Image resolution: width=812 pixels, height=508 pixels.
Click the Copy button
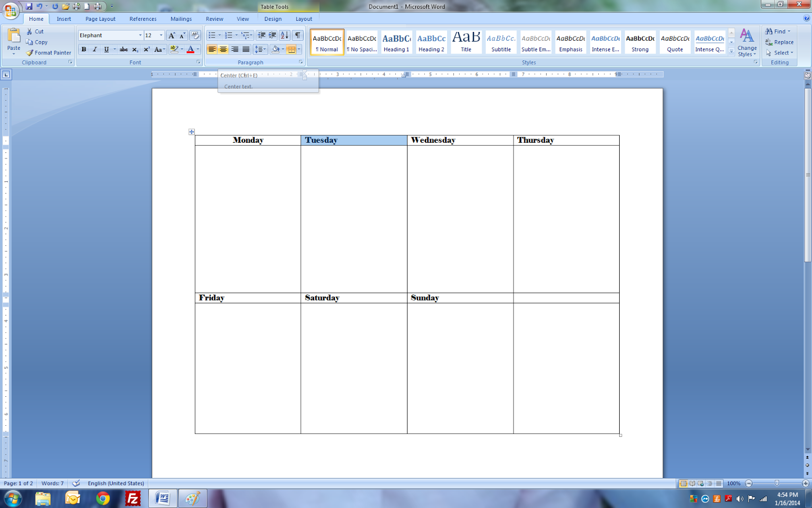[x=37, y=42]
